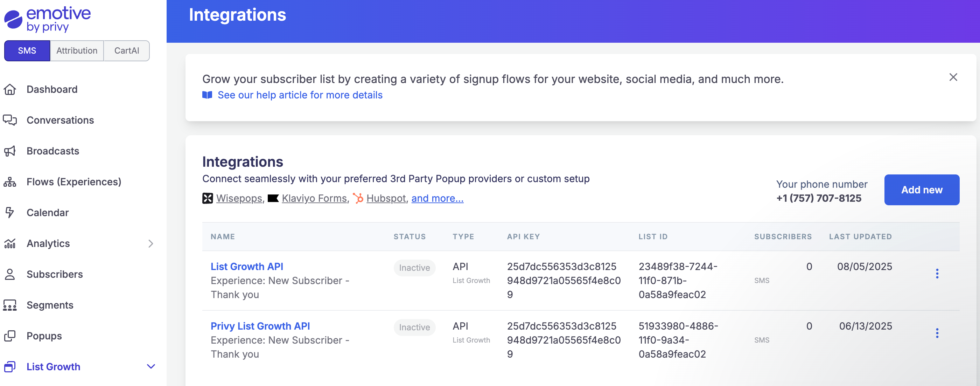The width and height of the screenshot is (980, 386).
Task: Click the Add new button
Action: pos(922,189)
